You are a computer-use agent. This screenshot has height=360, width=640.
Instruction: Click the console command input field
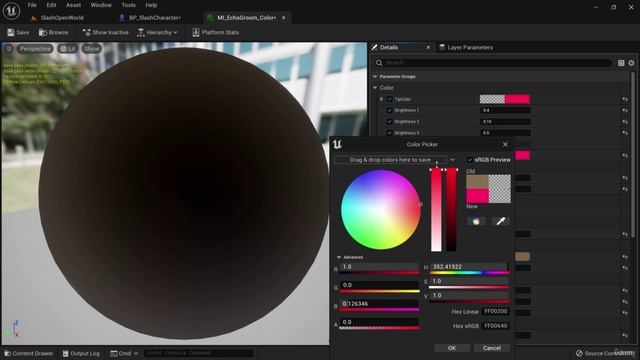198,353
